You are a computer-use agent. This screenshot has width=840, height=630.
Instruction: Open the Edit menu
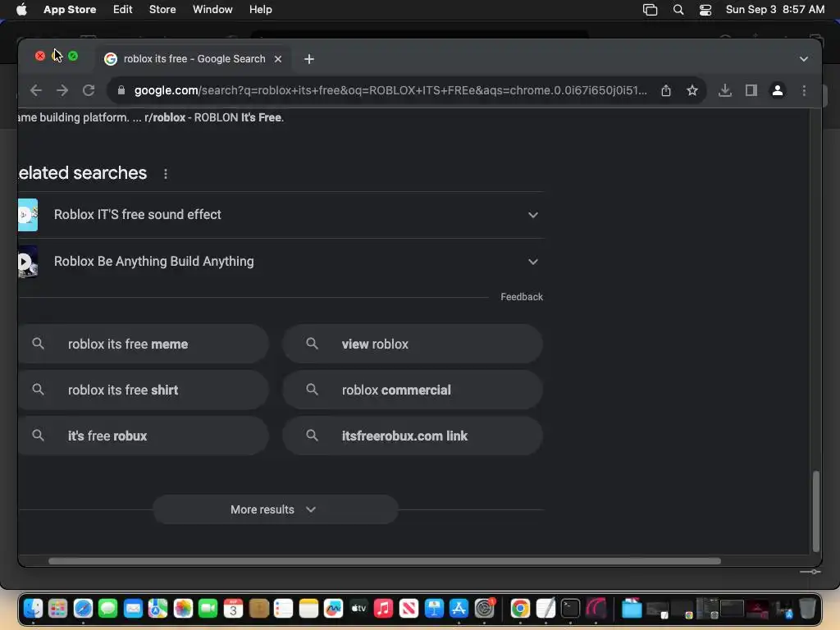[123, 10]
